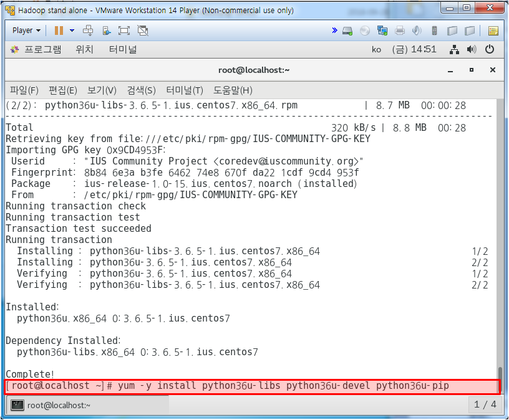Click the 'Complete!' text line
Image resolution: width=509 pixels, height=420 pixels.
click(x=30, y=374)
